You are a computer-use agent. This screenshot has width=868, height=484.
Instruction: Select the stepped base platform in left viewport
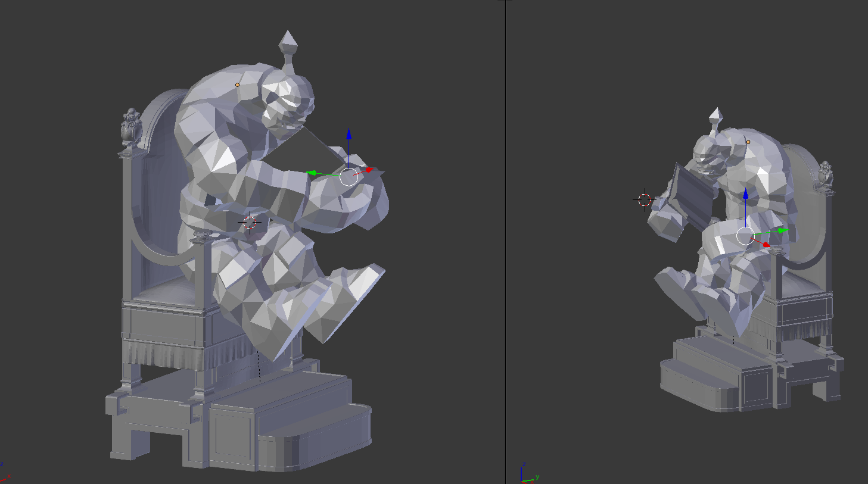(238, 419)
